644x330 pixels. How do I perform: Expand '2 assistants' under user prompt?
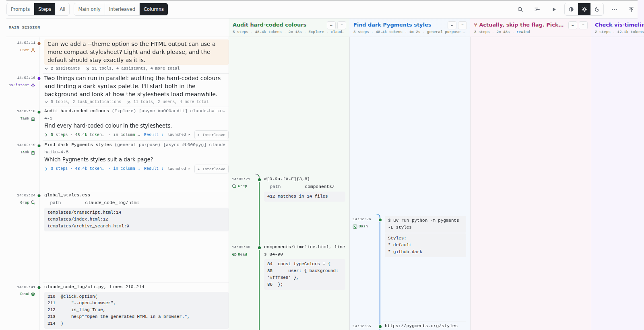(62, 68)
